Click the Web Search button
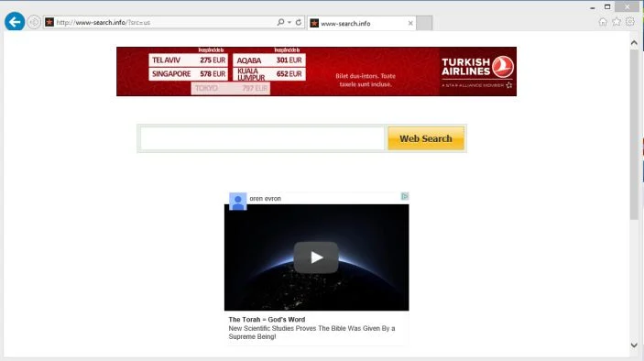 426,138
